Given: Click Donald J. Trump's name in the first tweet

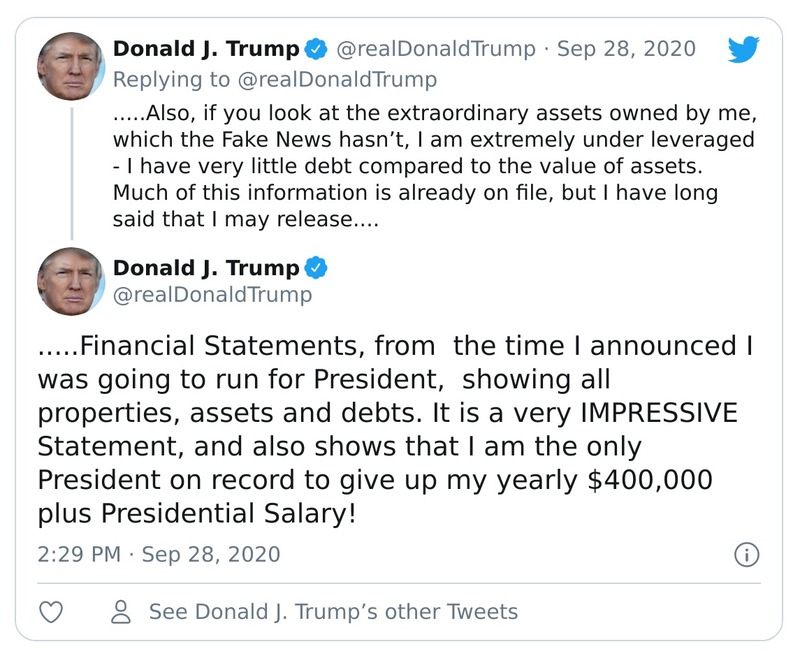Looking at the screenshot, I should coord(205,47).
